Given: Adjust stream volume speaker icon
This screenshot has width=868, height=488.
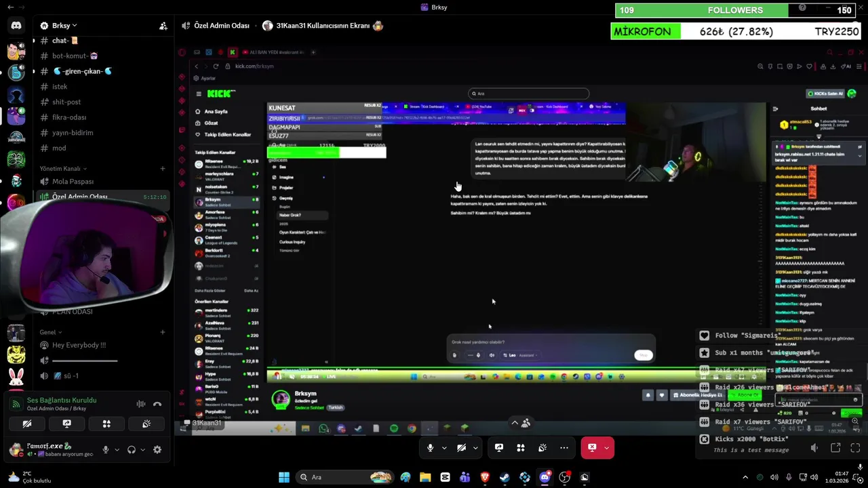Looking at the screenshot, I should (814, 447).
